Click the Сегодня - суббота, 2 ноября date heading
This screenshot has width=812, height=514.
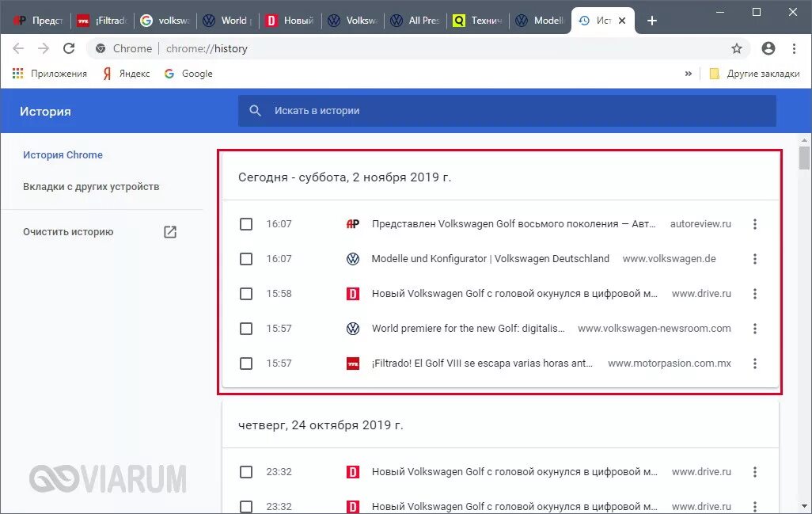coord(345,177)
